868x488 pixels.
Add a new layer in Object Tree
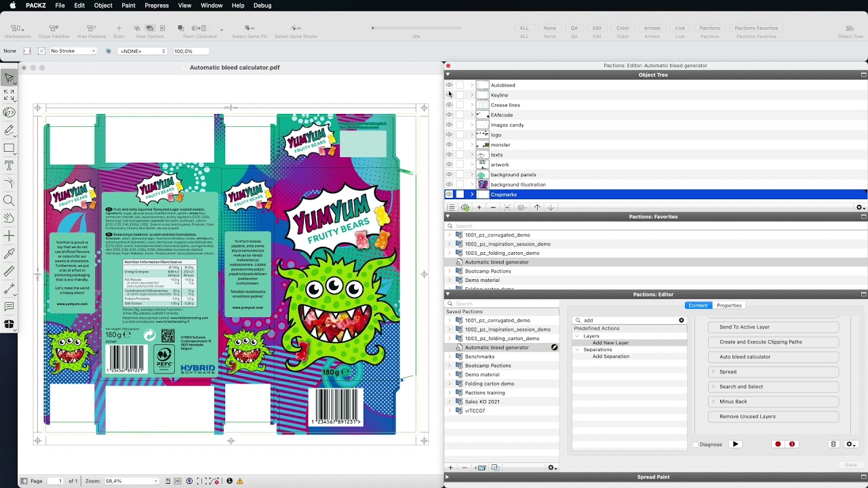(x=479, y=207)
